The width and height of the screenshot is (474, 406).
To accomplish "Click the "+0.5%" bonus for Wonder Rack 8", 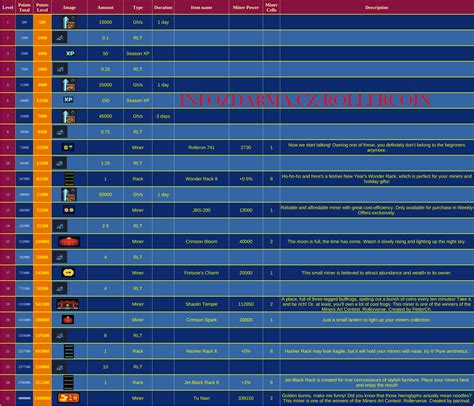I will [246, 179].
